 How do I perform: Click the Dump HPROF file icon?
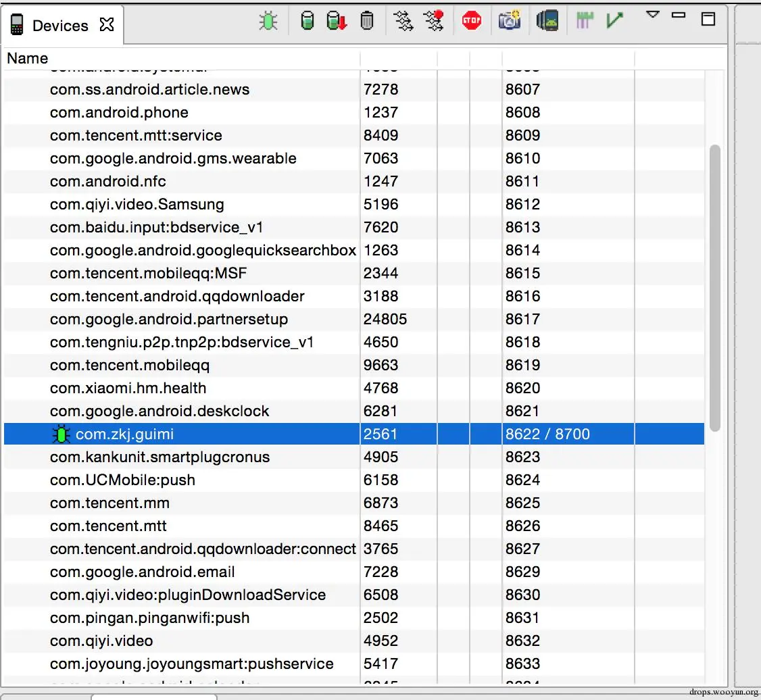click(337, 20)
